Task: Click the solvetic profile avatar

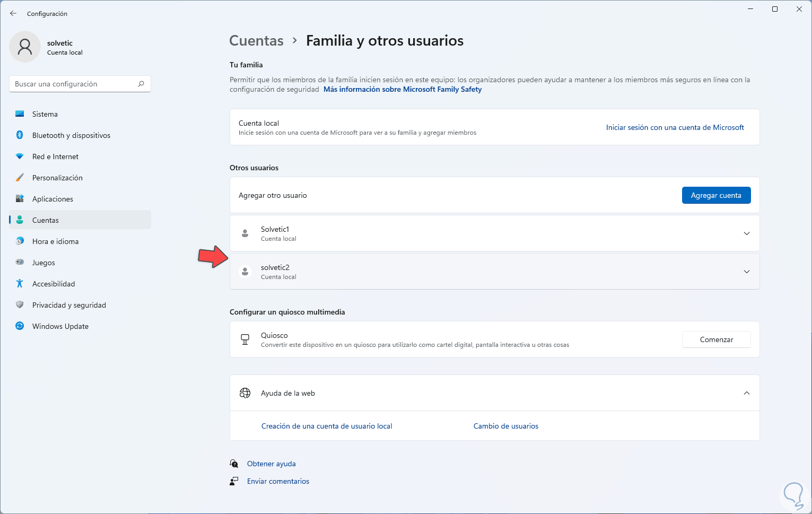Action: pyautogui.click(x=25, y=47)
